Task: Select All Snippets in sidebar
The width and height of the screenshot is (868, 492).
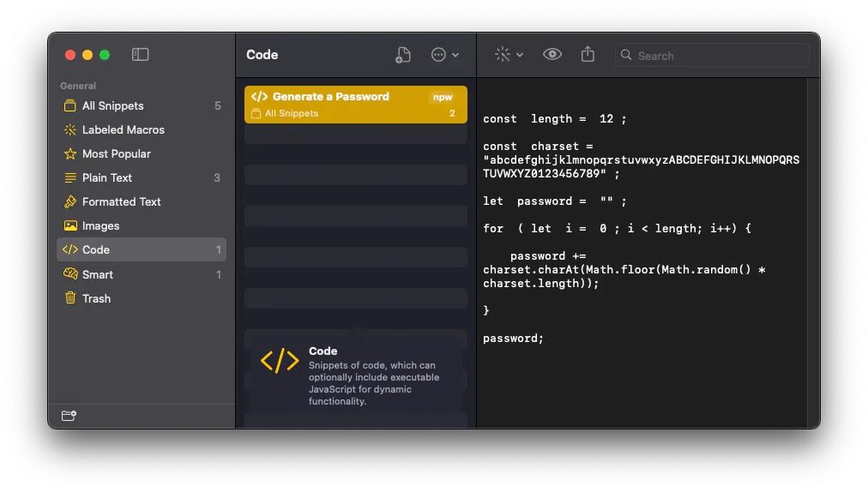Action: 142,105
